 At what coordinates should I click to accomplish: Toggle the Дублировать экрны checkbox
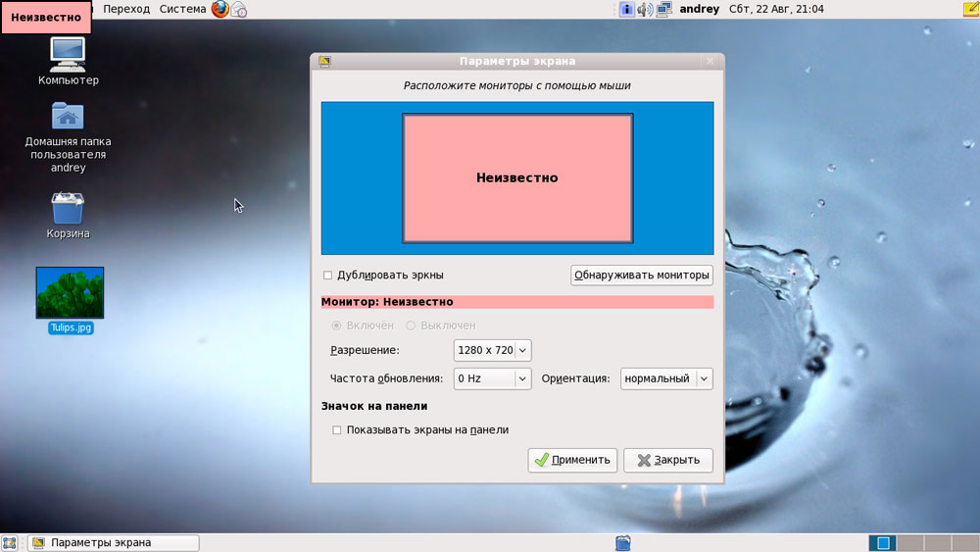[x=327, y=276]
